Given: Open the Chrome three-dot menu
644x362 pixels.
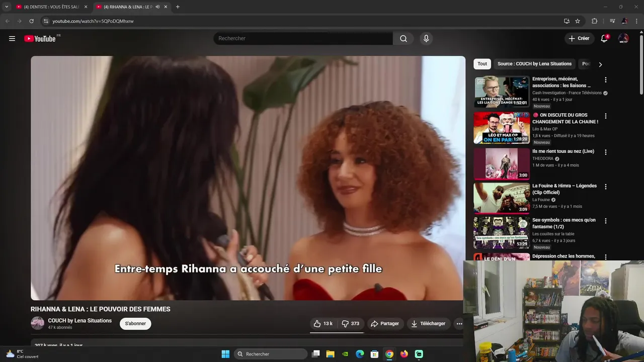Looking at the screenshot, I should tap(637, 21).
